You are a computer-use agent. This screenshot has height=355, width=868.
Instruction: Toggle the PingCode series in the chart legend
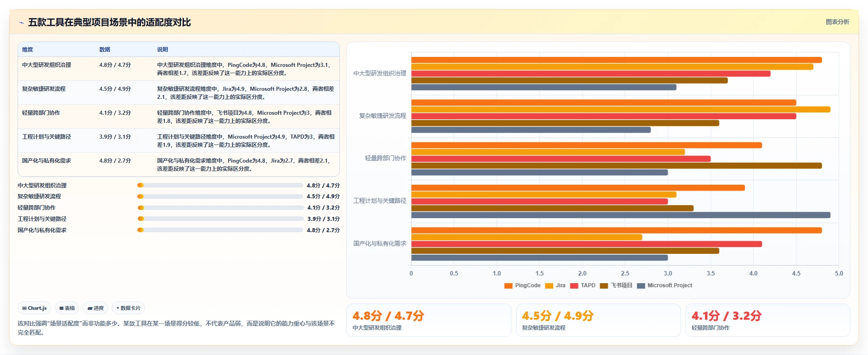(522, 285)
